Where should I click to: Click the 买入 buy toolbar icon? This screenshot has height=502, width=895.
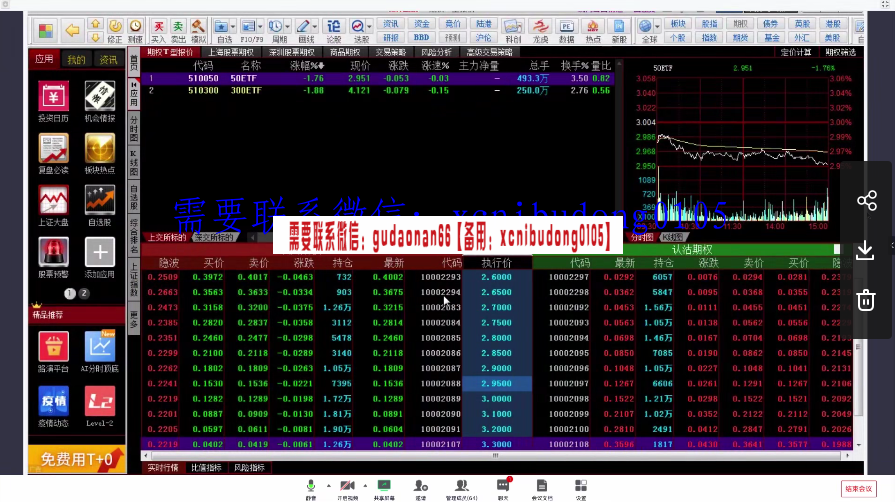pos(158,31)
